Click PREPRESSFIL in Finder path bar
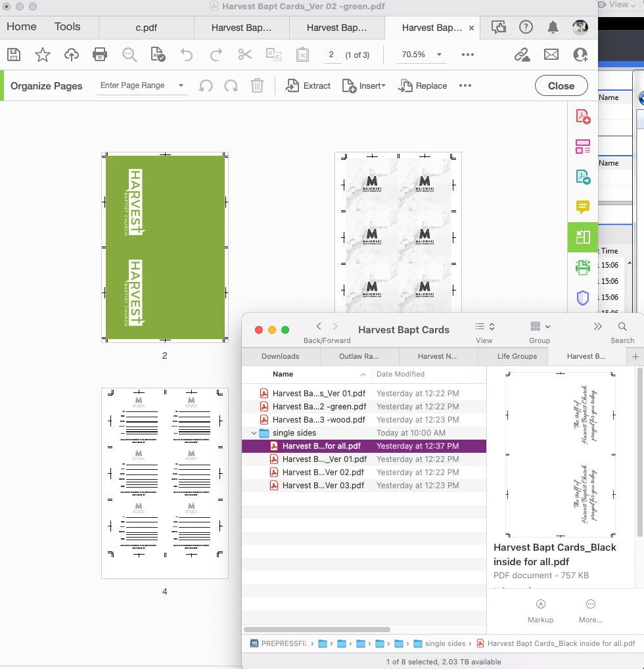 tap(279, 643)
